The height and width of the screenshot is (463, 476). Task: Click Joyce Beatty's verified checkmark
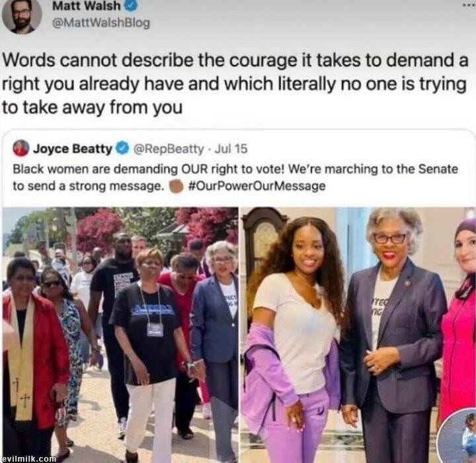pyautogui.click(x=123, y=149)
